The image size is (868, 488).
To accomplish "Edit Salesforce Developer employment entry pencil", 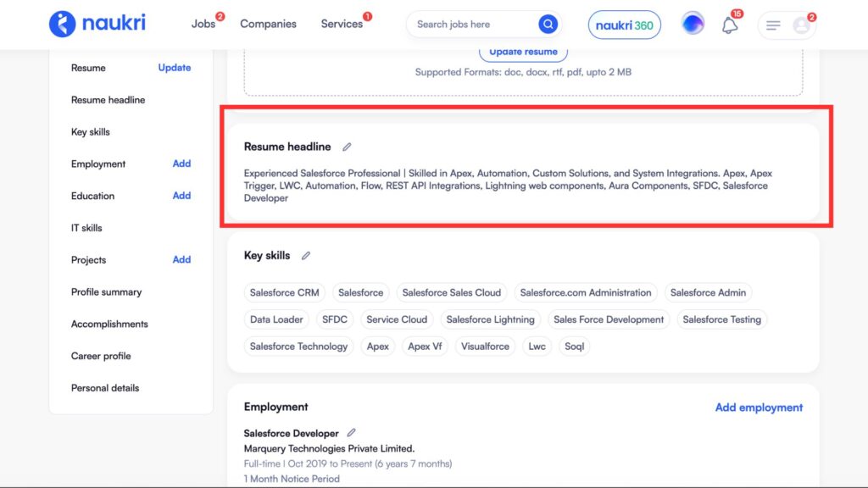I will pos(352,433).
